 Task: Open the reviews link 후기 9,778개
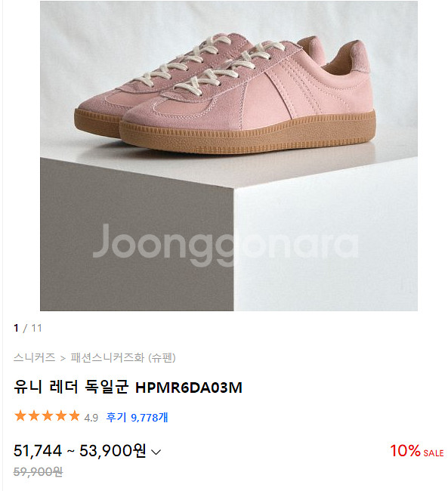[137, 417]
